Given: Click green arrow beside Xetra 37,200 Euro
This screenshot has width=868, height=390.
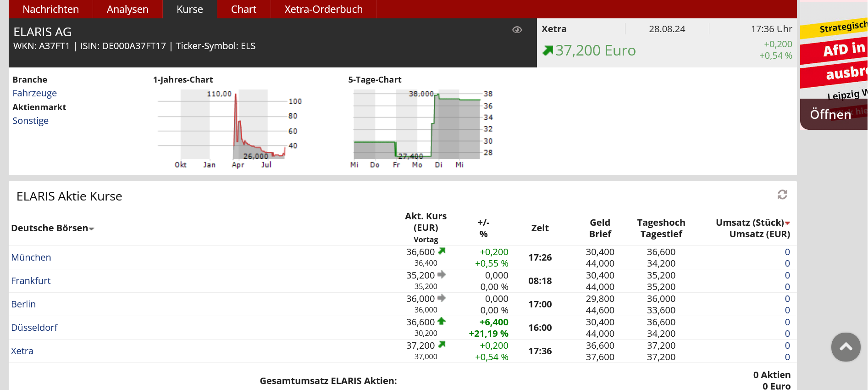Looking at the screenshot, I should pos(547,50).
